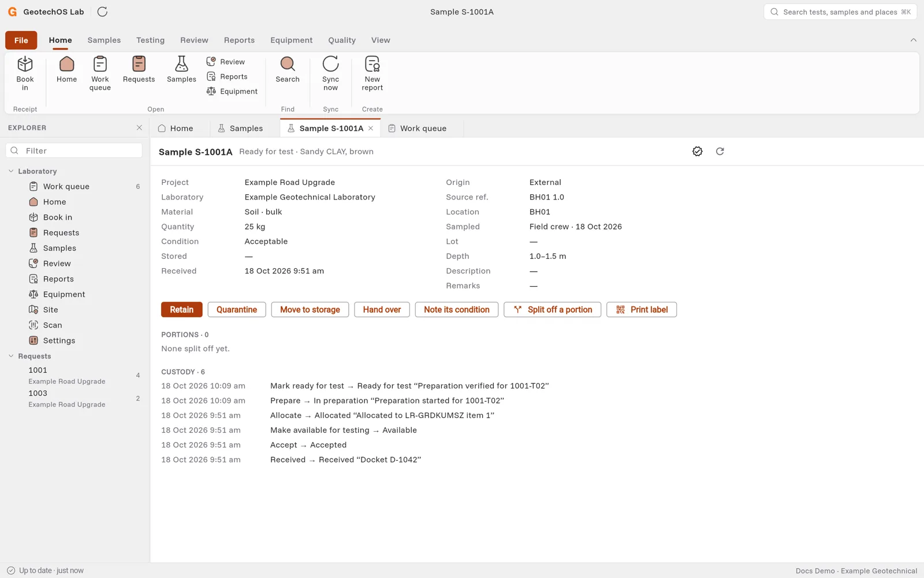Screen dimensions: 924x578
Task: Open Site in the Explorer tree
Action: point(74,310)
